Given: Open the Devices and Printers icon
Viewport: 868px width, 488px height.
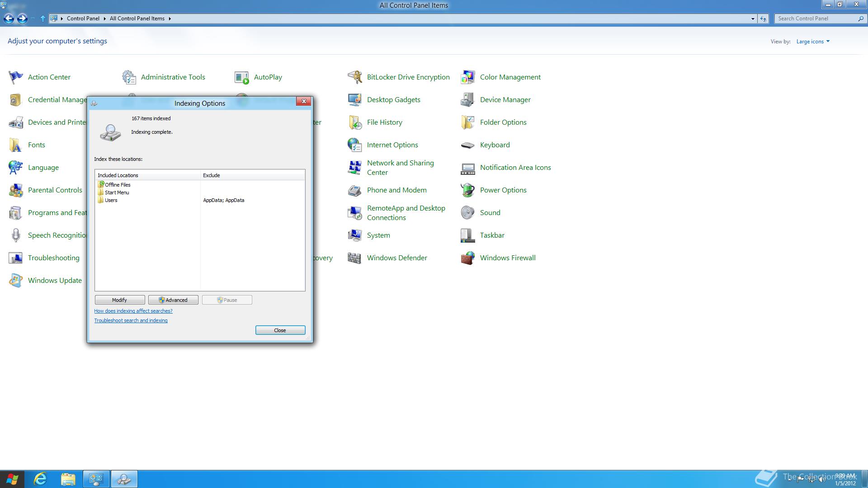Looking at the screenshot, I should [x=16, y=122].
